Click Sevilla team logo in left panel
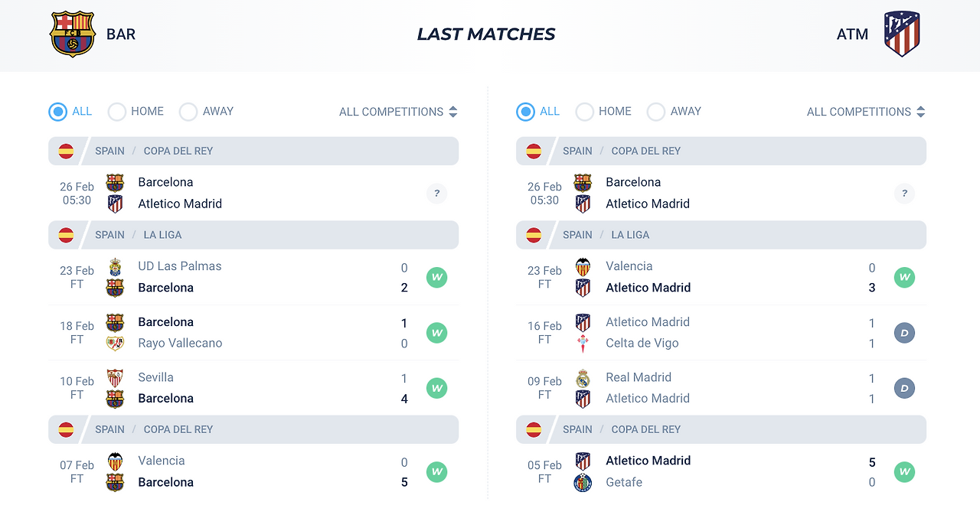Screen dimensions: 980x515 [x=115, y=378]
